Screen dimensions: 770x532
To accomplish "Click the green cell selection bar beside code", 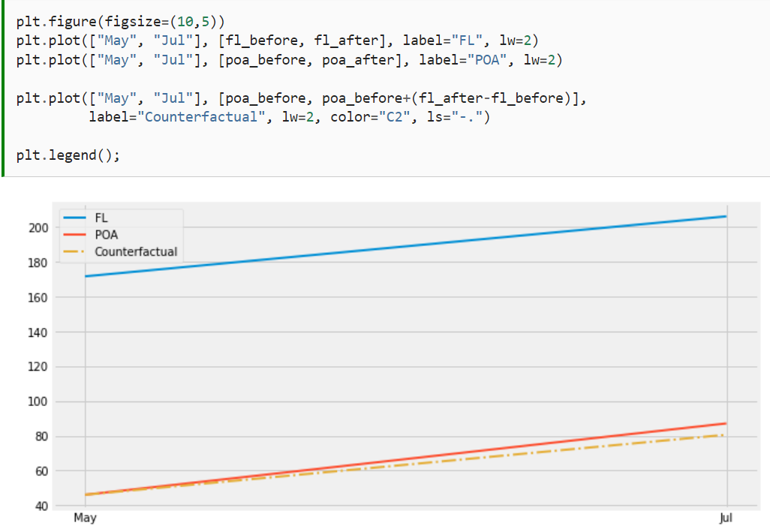I will click(2, 89).
